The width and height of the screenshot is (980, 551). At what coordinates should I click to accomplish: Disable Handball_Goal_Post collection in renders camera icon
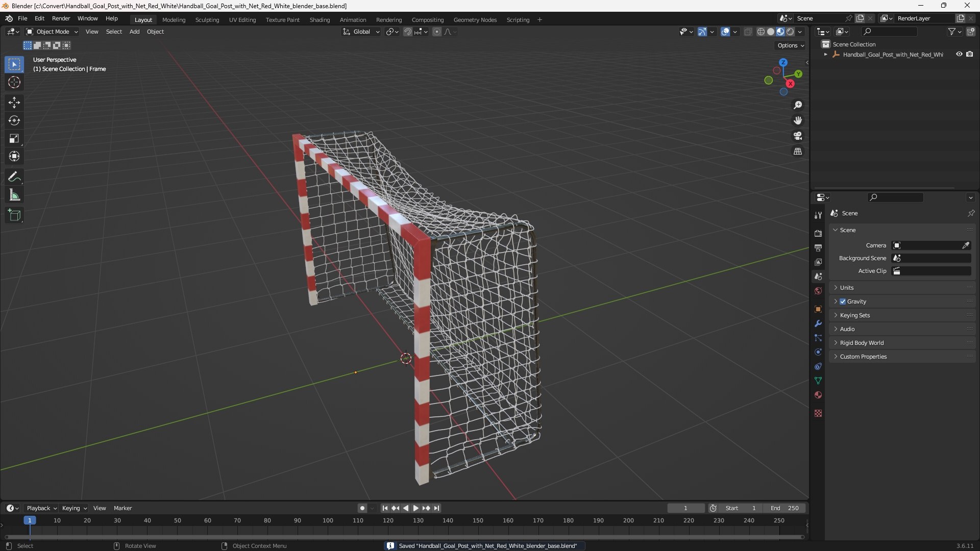coord(970,54)
